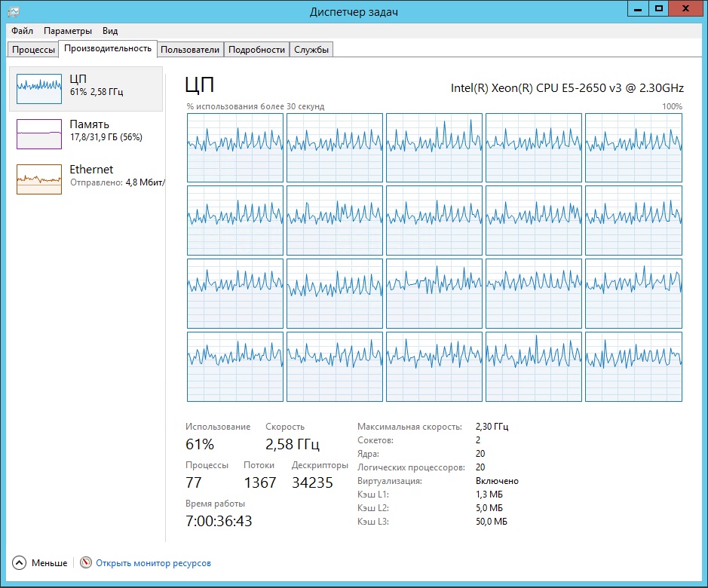Click the first logical processor graph

tap(235, 147)
